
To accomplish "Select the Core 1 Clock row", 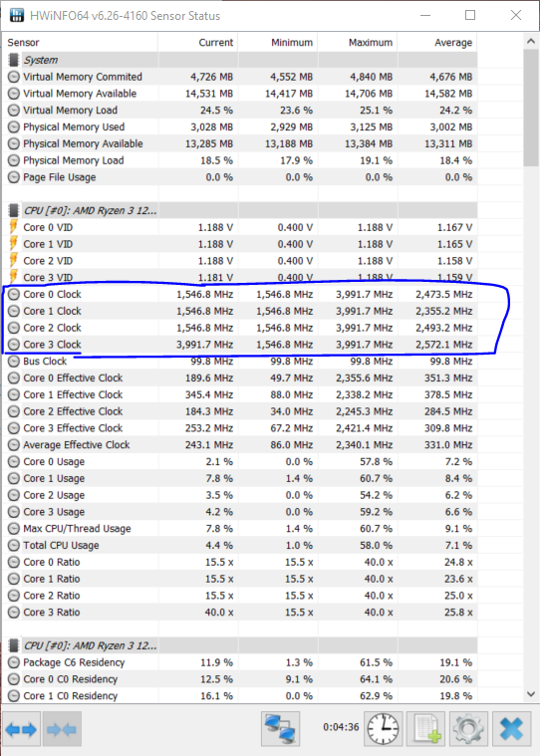I will tap(240, 311).
